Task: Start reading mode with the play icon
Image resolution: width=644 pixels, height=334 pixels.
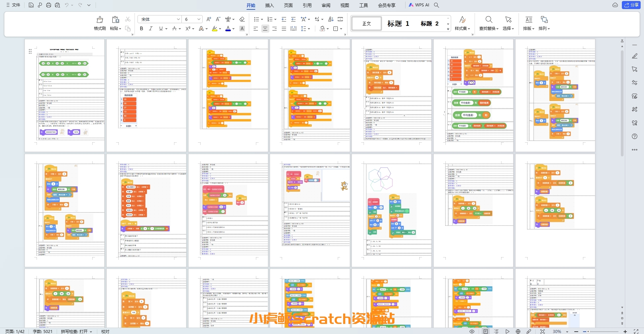Action: tap(507, 331)
